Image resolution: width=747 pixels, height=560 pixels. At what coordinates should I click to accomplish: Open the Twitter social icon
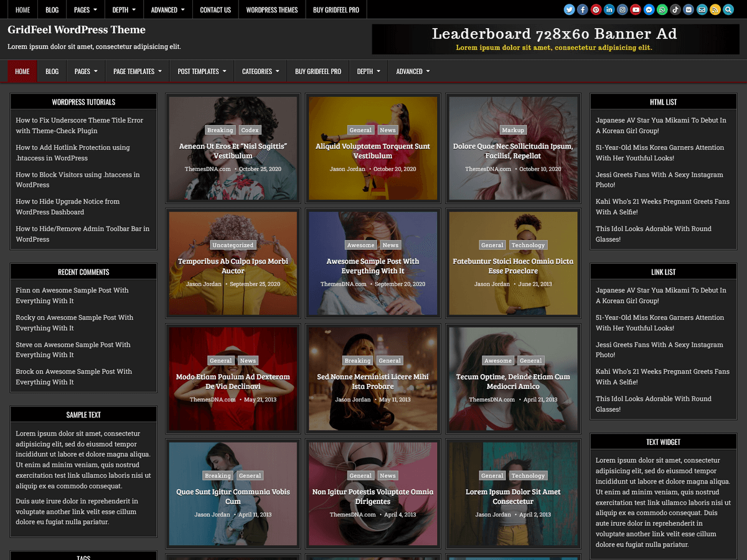click(x=569, y=10)
